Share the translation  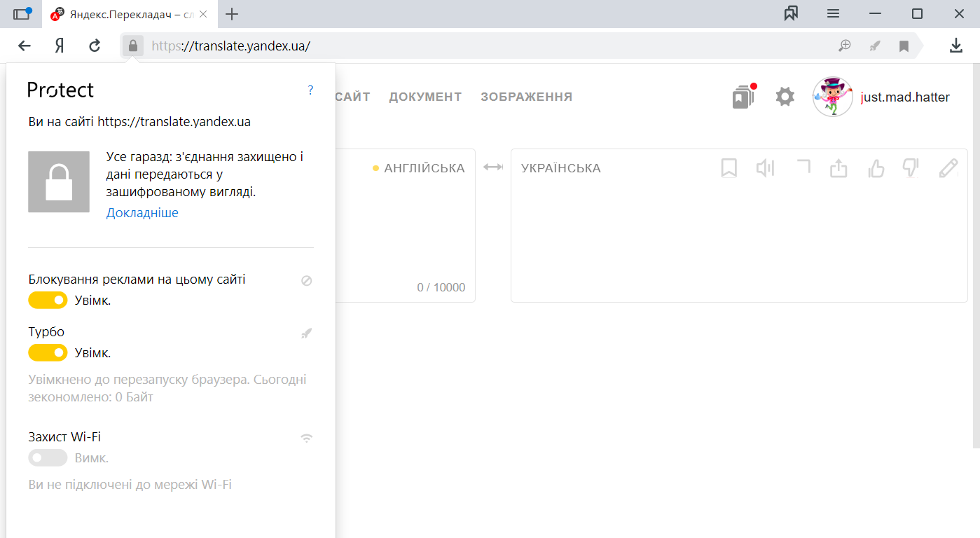[x=839, y=168]
